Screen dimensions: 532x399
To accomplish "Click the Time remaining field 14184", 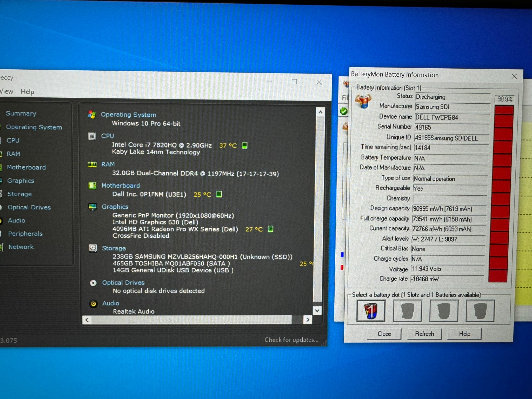I will 451,148.
